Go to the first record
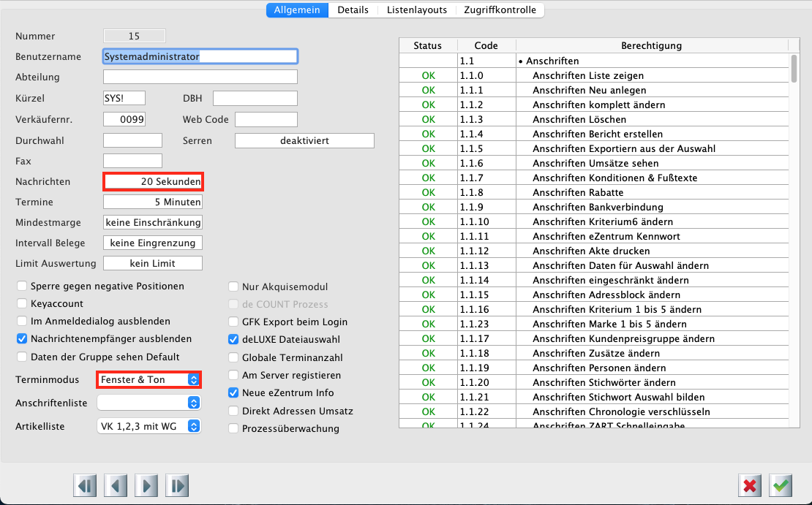This screenshot has height=505, width=812. pyautogui.click(x=86, y=485)
